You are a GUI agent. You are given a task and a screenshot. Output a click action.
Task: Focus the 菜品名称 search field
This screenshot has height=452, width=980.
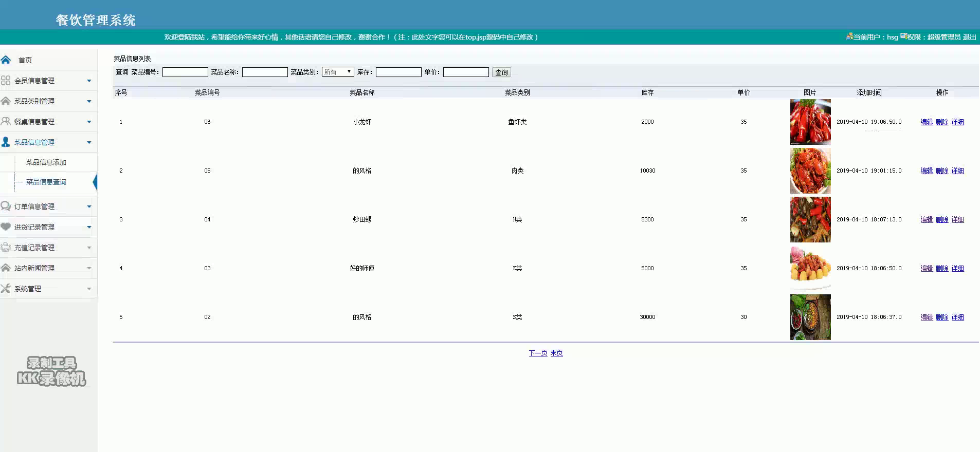[x=265, y=72]
